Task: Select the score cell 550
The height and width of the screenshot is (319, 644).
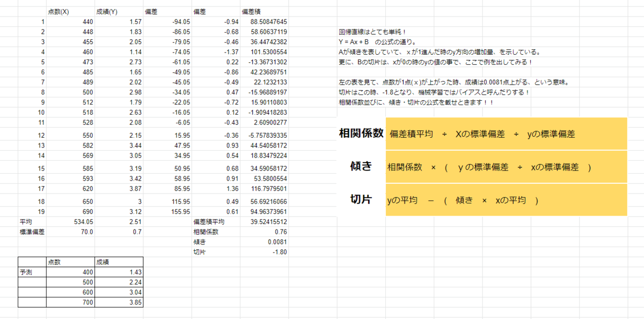Action: pos(70,135)
